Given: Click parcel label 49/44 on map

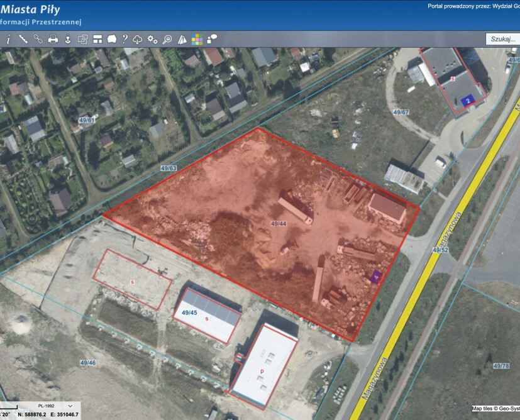Looking at the screenshot, I should coord(279,224).
